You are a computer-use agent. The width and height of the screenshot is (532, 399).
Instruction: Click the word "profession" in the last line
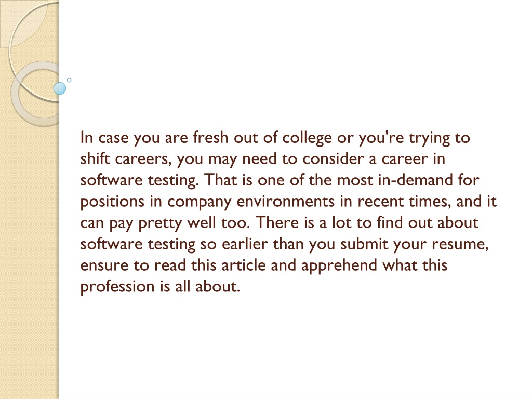(x=117, y=287)
